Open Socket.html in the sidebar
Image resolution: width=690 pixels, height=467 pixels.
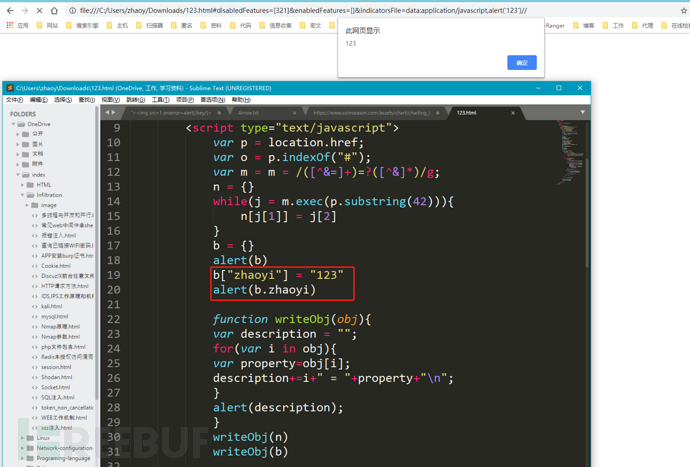tap(55, 387)
